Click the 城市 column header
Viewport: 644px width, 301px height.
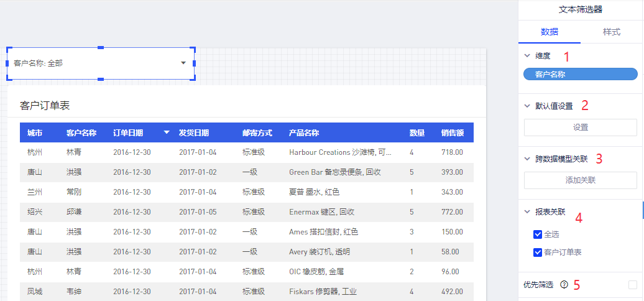tap(35, 132)
